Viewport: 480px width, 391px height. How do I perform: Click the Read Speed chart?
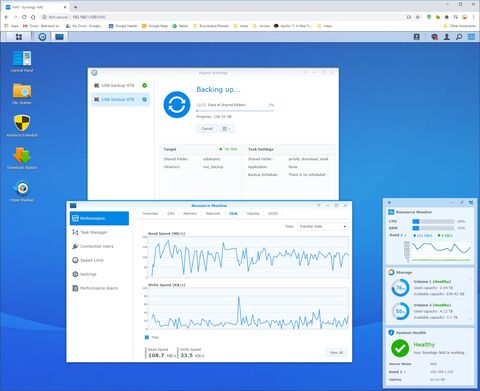point(248,257)
